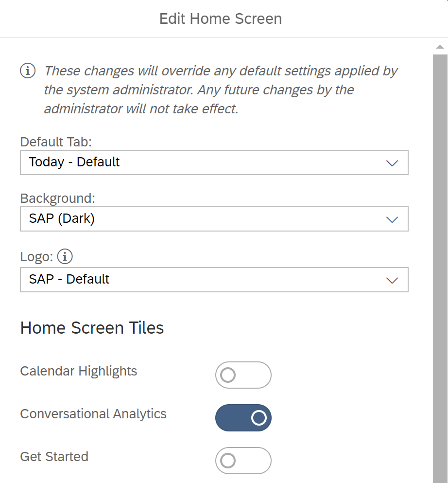Click the chevron arrow in Background field
Screen dimensions: 448x483
pos(392,219)
